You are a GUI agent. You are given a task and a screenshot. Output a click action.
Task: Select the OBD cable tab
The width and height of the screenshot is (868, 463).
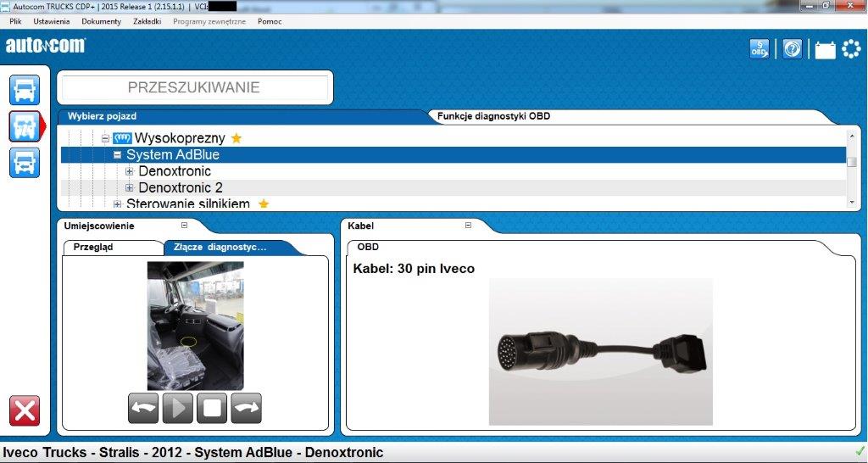368,247
